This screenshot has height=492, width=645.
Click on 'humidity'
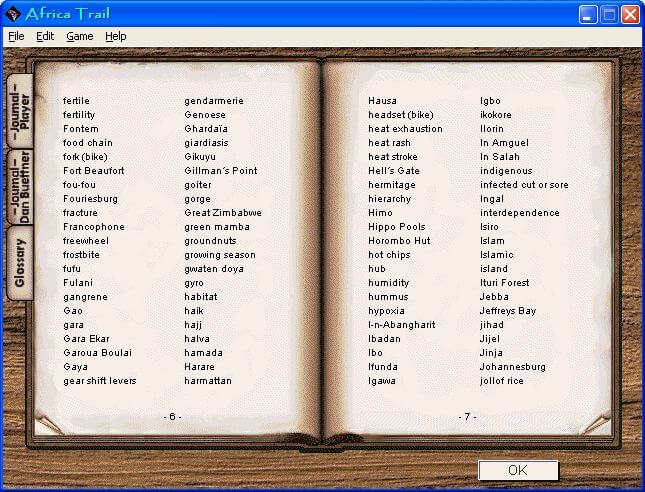[x=389, y=283]
